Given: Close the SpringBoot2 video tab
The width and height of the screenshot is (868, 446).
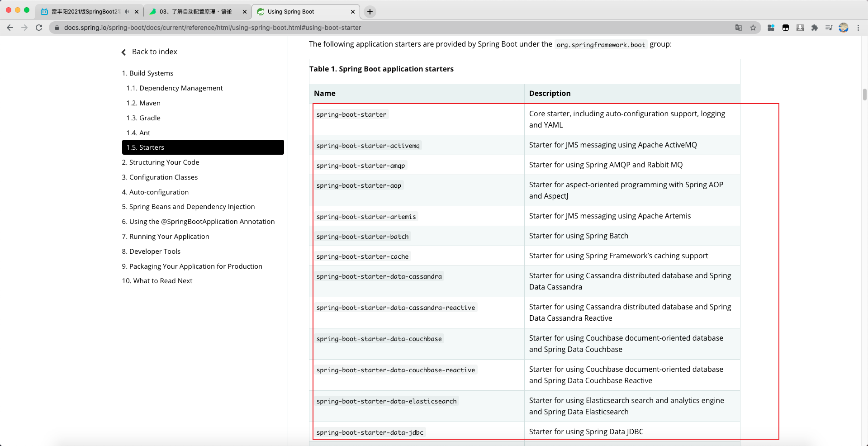Looking at the screenshot, I should 137,12.
